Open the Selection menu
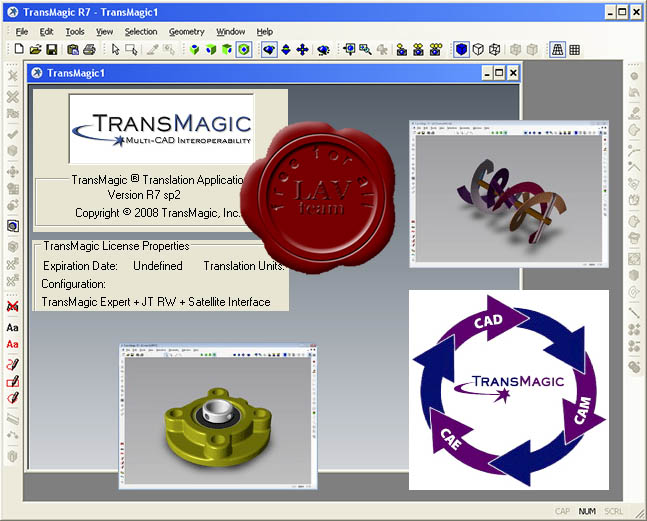The height and width of the screenshot is (521, 647). tap(141, 32)
